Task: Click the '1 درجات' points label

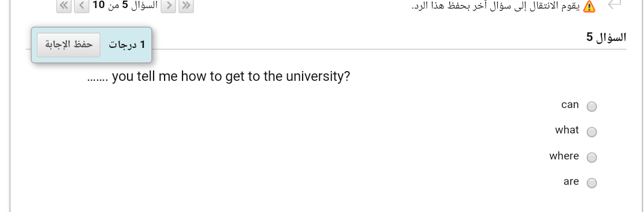Action: coord(127,45)
